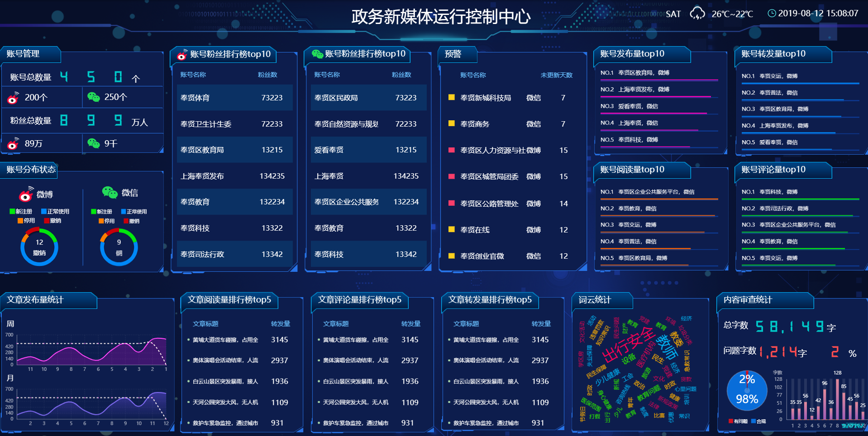Click the 出行安全 word in word cloud

coord(629,345)
